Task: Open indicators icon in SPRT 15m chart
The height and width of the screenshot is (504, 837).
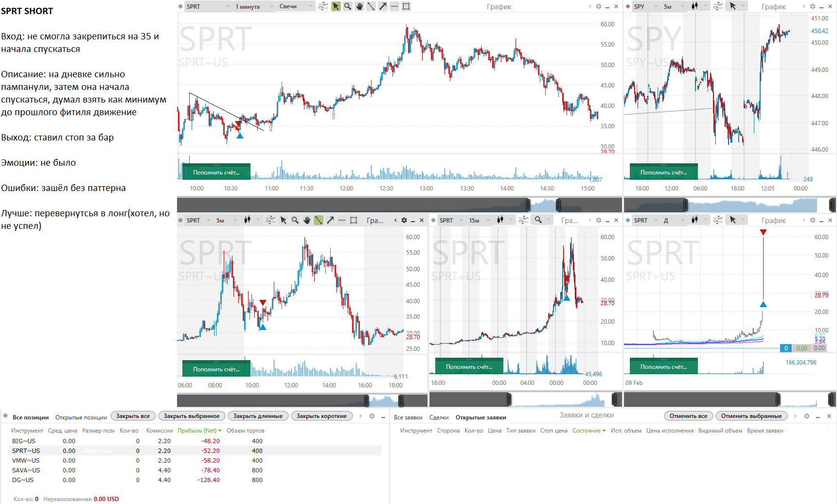Action: (523, 220)
